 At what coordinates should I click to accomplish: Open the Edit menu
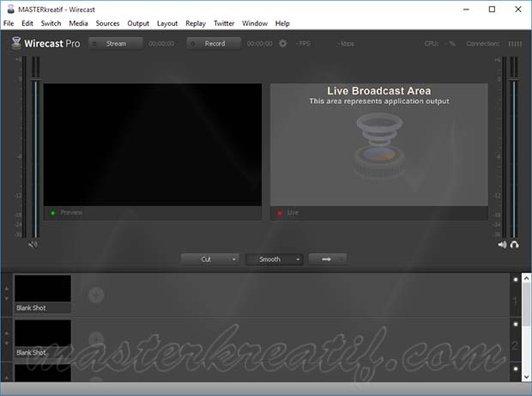click(27, 23)
